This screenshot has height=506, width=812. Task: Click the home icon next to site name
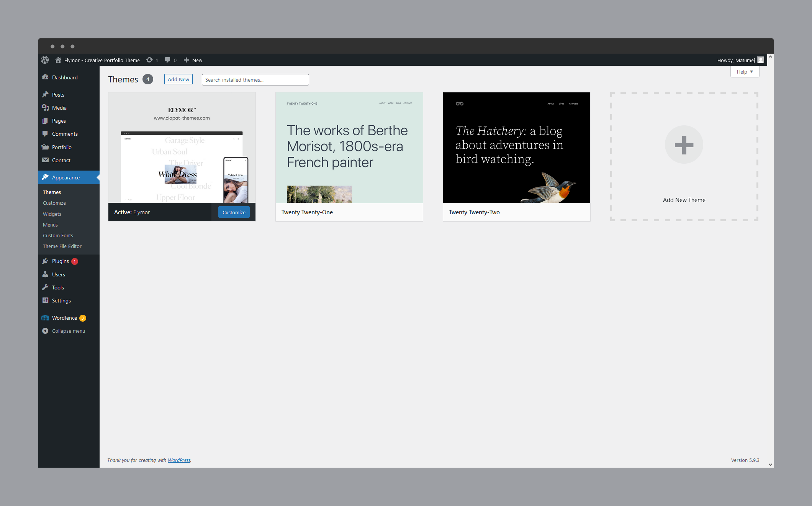tap(58, 60)
